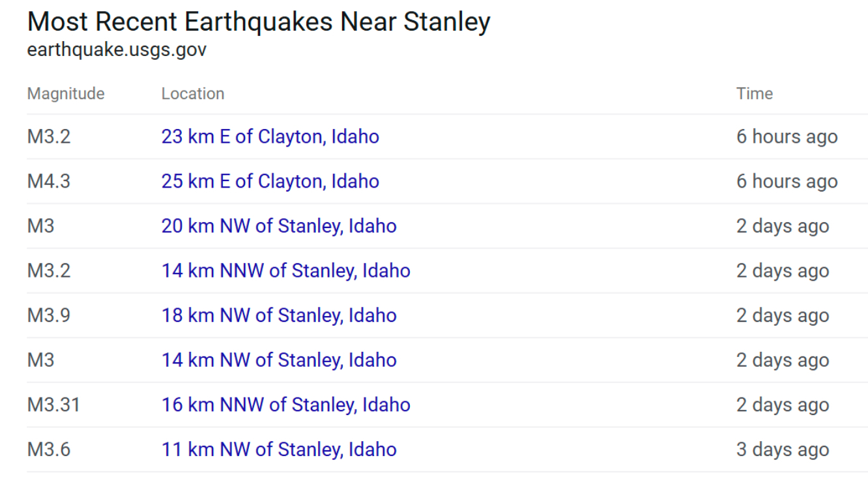Click the 3 days ago timestamp
Viewport: 868px width, 488px height.
tap(783, 450)
